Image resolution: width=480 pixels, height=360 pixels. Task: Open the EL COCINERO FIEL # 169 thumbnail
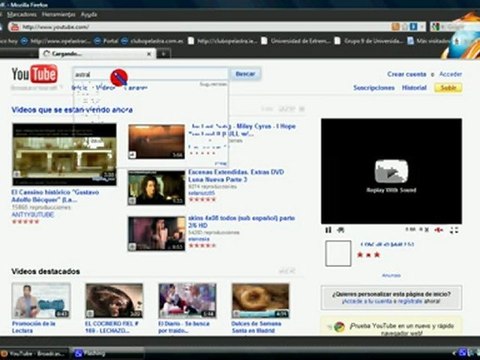(x=114, y=301)
